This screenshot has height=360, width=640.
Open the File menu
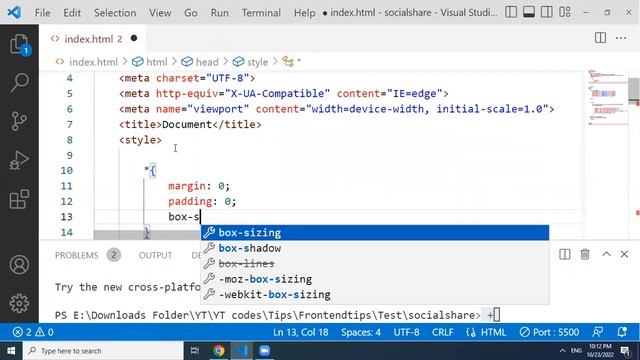(x=42, y=13)
